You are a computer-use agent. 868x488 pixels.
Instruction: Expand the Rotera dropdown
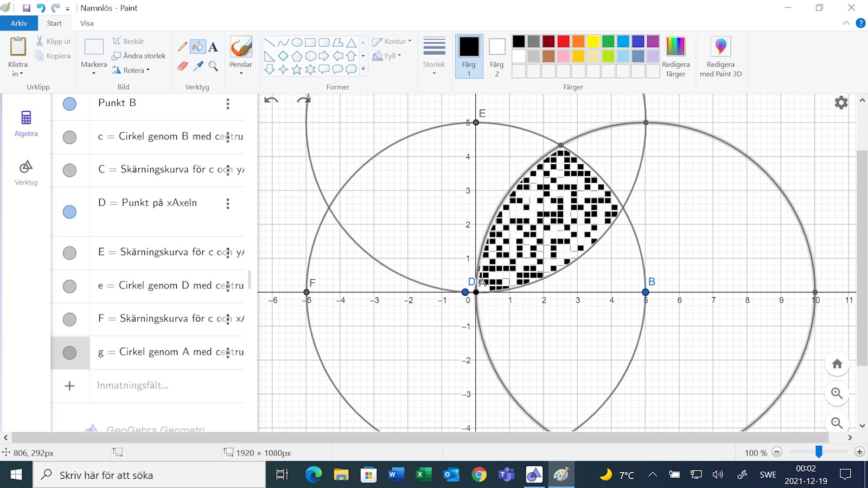coord(131,70)
